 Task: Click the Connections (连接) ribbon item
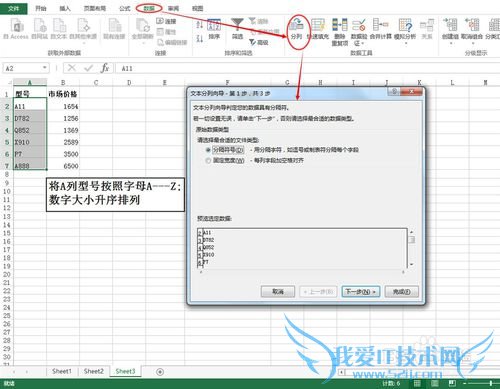(166, 21)
